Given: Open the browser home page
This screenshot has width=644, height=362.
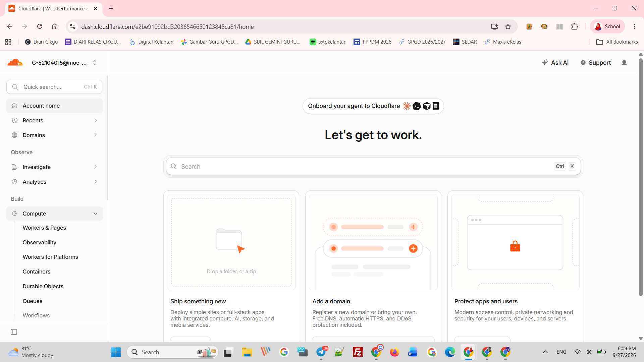Looking at the screenshot, I should pyautogui.click(x=55, y=26).
